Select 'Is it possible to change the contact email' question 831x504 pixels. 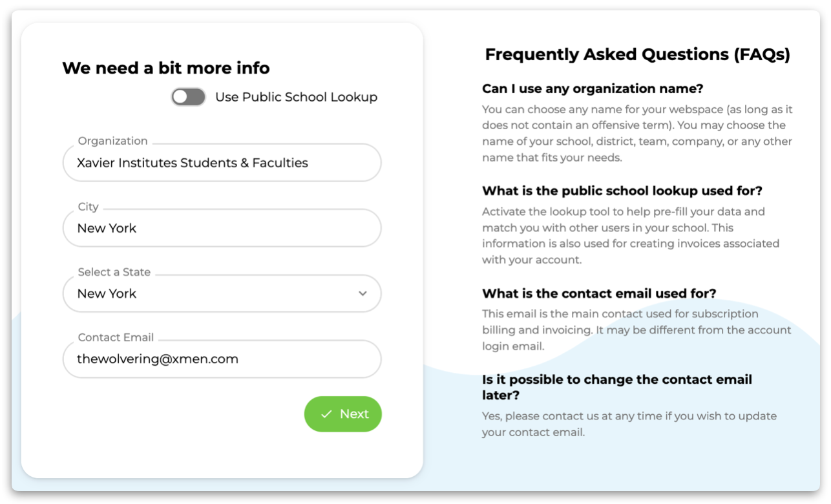coord(617,387)
